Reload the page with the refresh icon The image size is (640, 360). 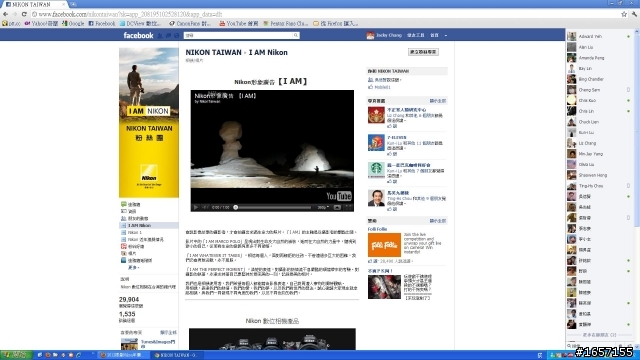click(24, 14)
